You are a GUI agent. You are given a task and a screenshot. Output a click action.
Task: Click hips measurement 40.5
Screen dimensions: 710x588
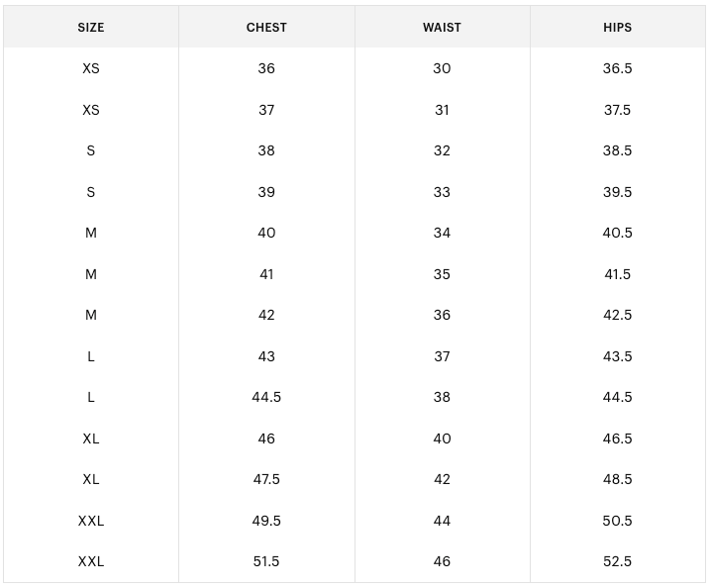[x=617, y=233]
